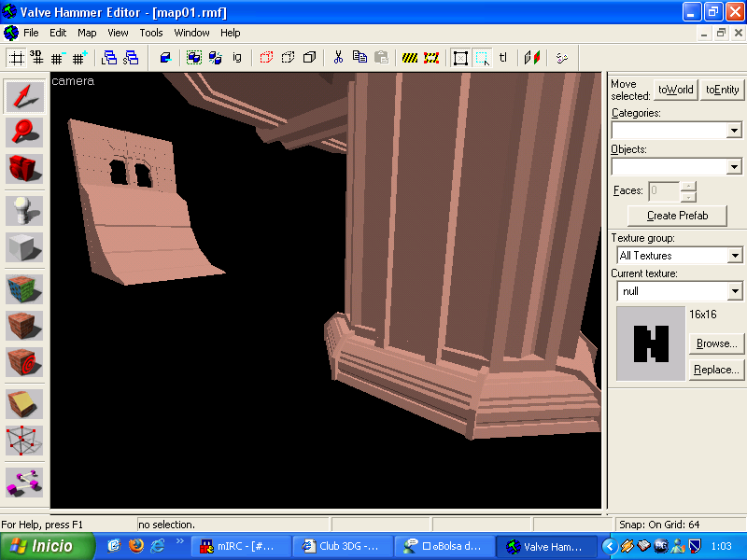The image size is (747, 560).
Task: Click the texture alignment icon
Action: coord(532,58)
